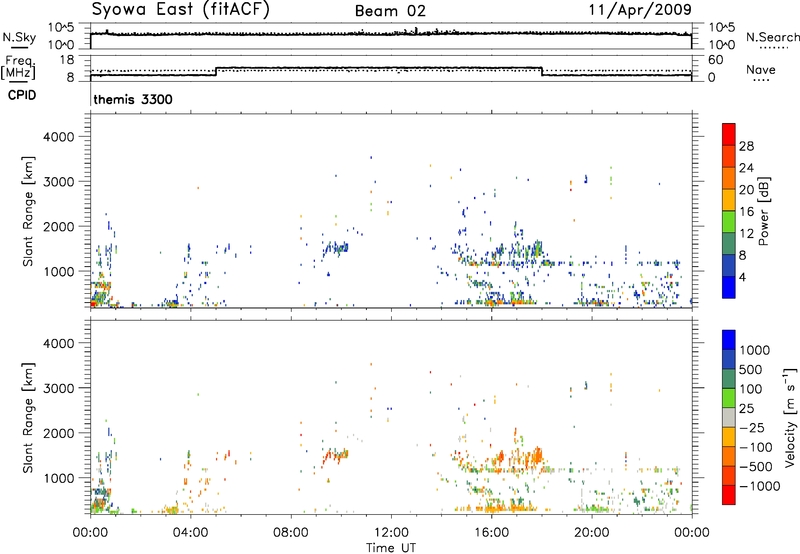
Task: Click the left '10^5' noise axis value
Action: (61, 27)
